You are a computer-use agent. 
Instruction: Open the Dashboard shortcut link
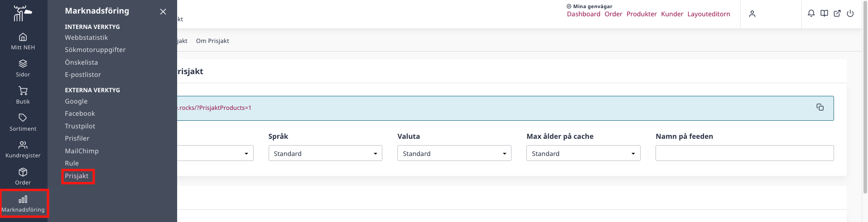(583, 14)
